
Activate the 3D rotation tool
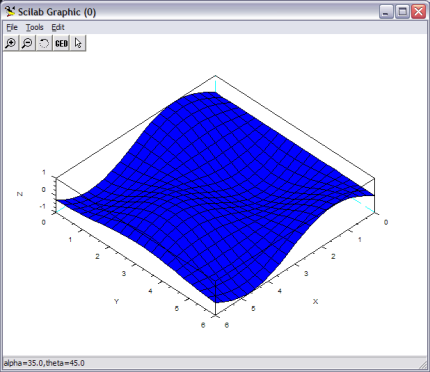[x=44, y=43]
